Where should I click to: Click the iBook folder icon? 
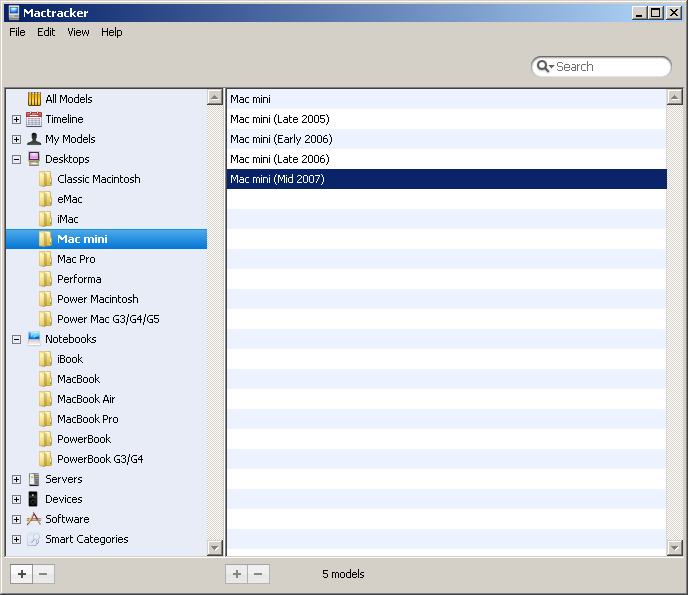(x=45, y=359)
